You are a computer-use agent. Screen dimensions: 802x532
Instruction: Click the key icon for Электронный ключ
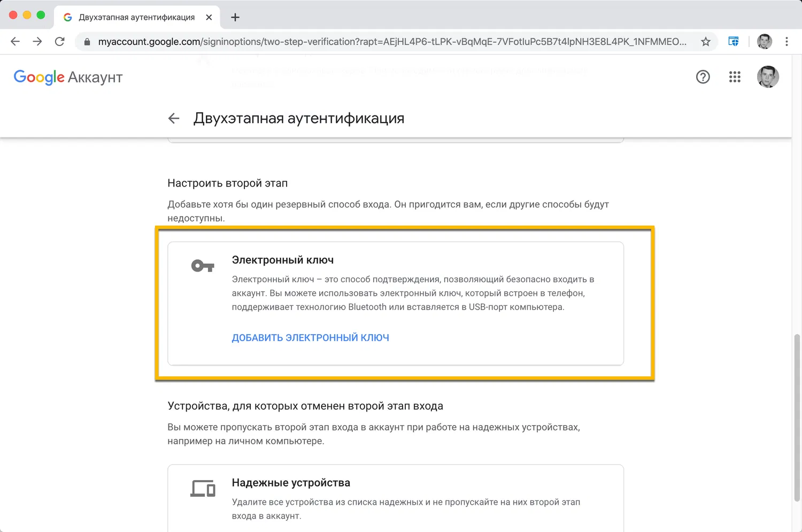click(x=203, y=266)
